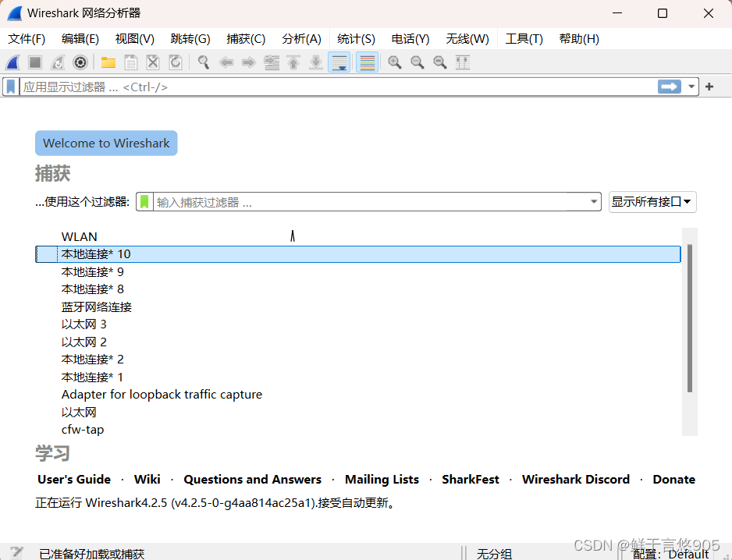Click the green capture filter bookmark icon
The width and height of the screenshot is (732, 560).
pyautogui.click(x=144, y=202)
